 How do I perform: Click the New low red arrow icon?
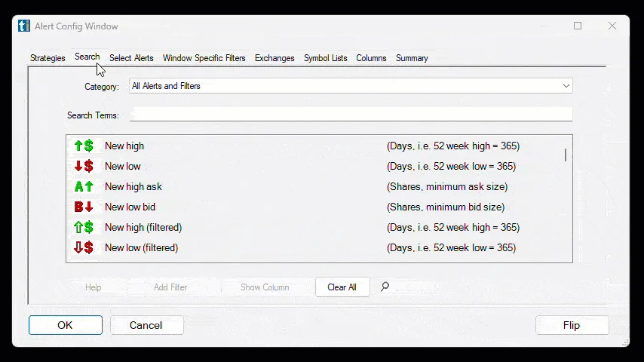[x=84, y=166]
